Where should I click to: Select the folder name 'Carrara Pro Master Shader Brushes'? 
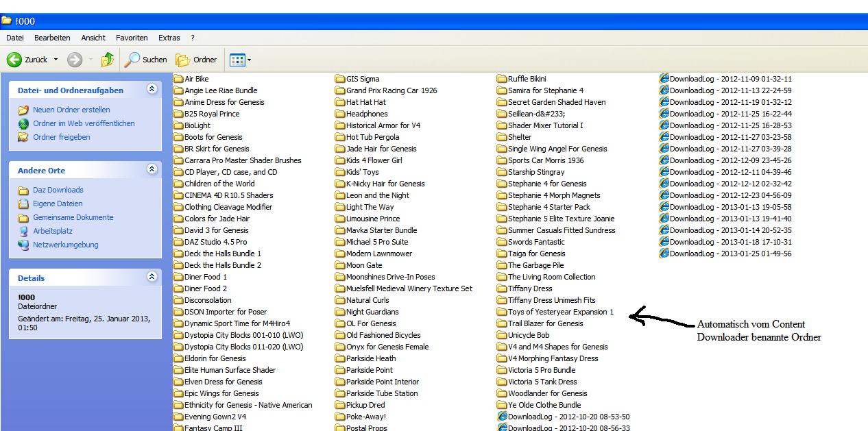(243, 160)
